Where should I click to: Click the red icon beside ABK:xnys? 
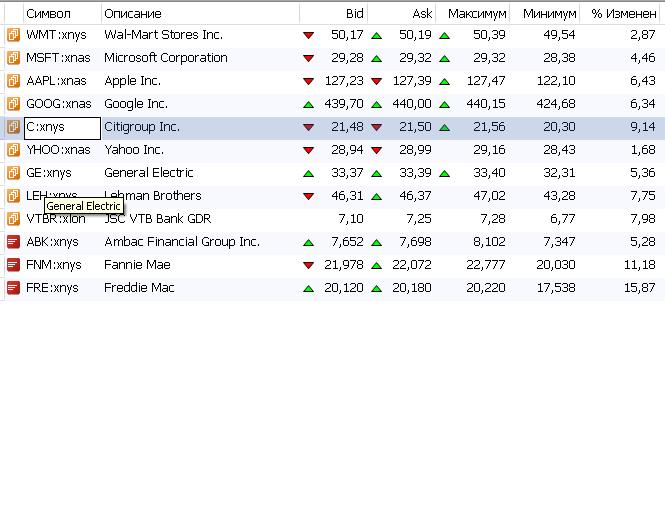click(x=13, y=242)
